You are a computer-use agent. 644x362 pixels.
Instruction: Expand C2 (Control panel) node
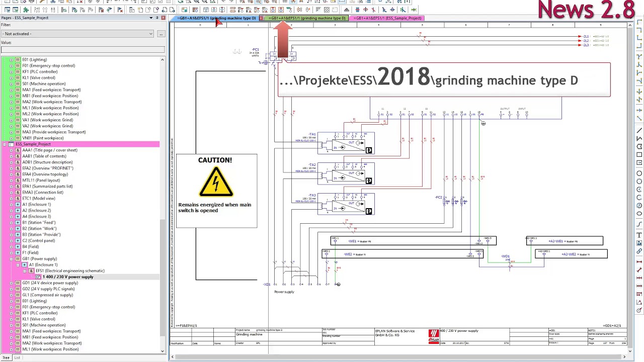click(x=11, y=240)
